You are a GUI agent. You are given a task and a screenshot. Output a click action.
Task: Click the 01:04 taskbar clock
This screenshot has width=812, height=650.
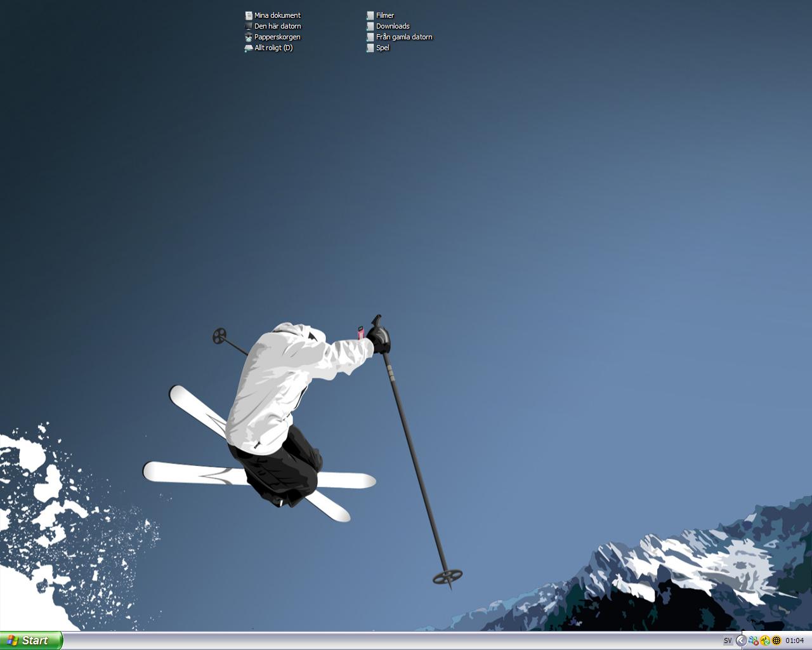794,640
